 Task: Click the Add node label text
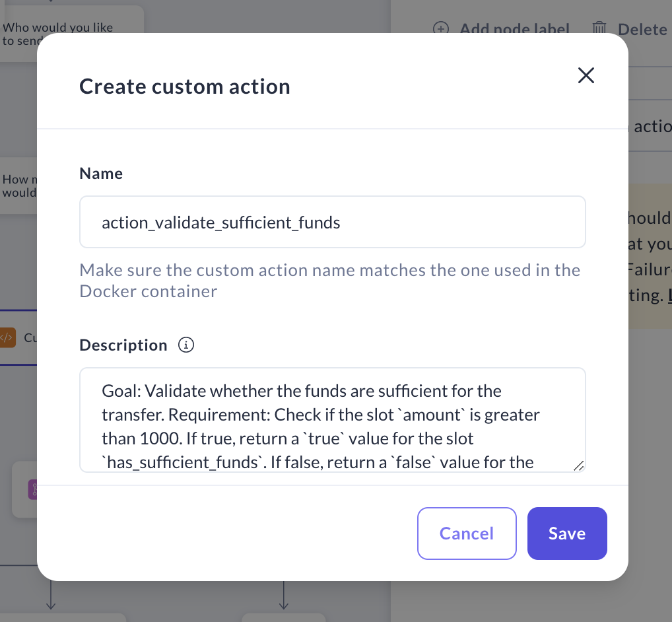pos(514,29)
